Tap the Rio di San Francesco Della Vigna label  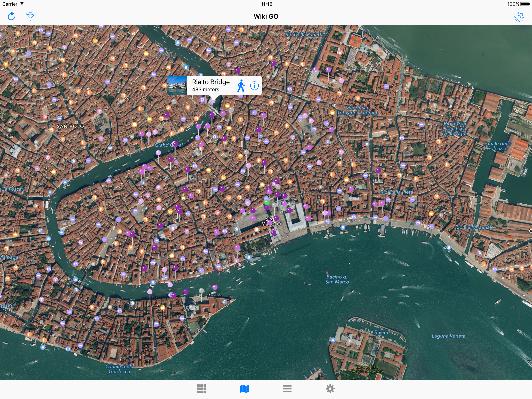pos(455,129)
